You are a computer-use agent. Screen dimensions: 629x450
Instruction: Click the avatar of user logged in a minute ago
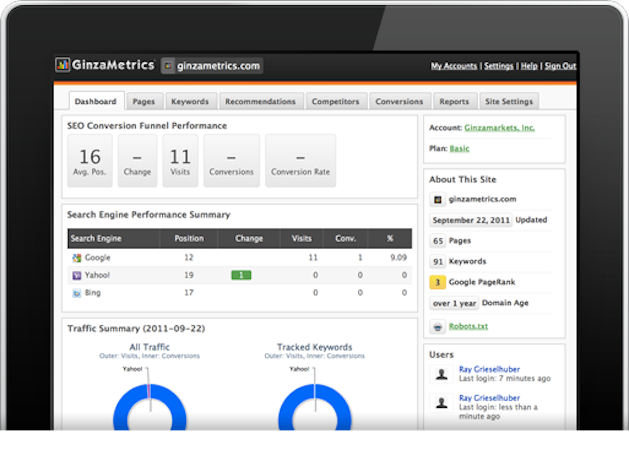click(x=442, y=402)
